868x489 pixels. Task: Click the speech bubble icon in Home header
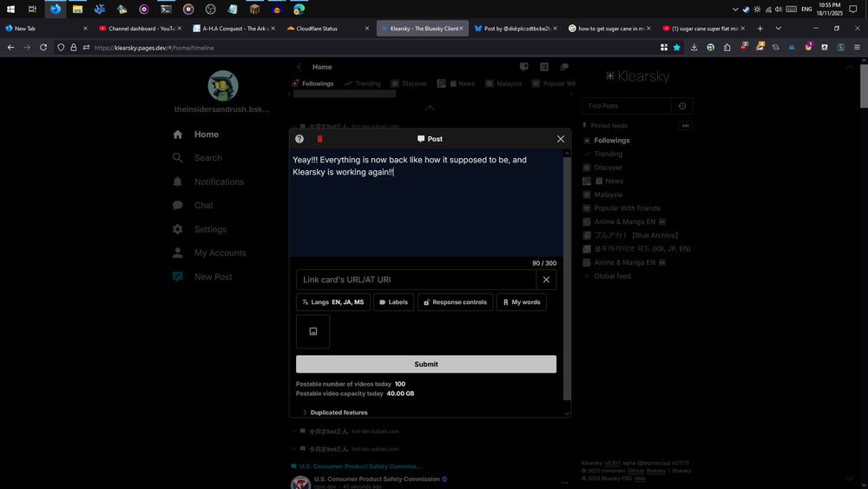[x=523, y=67]
